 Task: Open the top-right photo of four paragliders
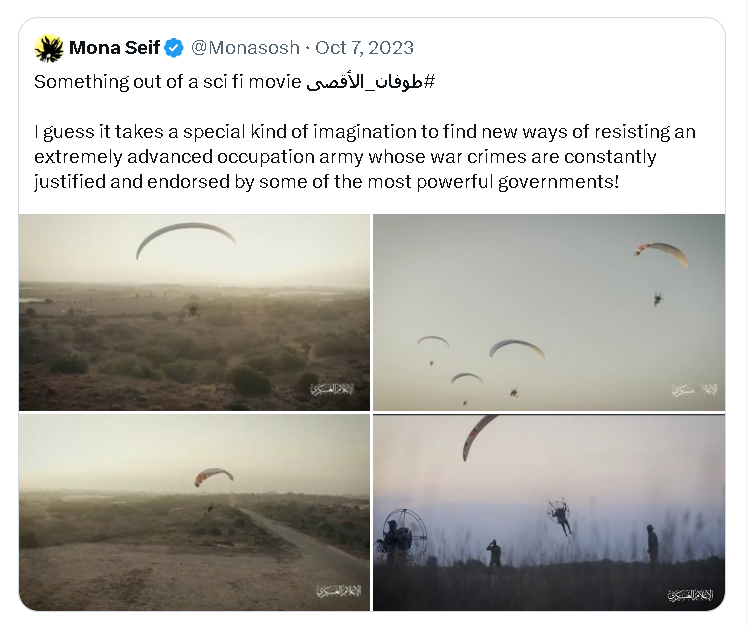(x=548, y=312)
